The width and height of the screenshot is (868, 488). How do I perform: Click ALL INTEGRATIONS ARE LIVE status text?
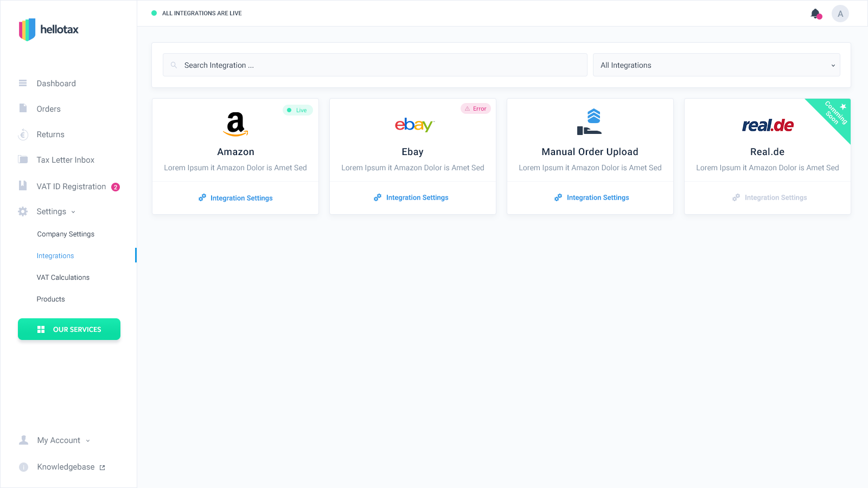coord(202,13)
